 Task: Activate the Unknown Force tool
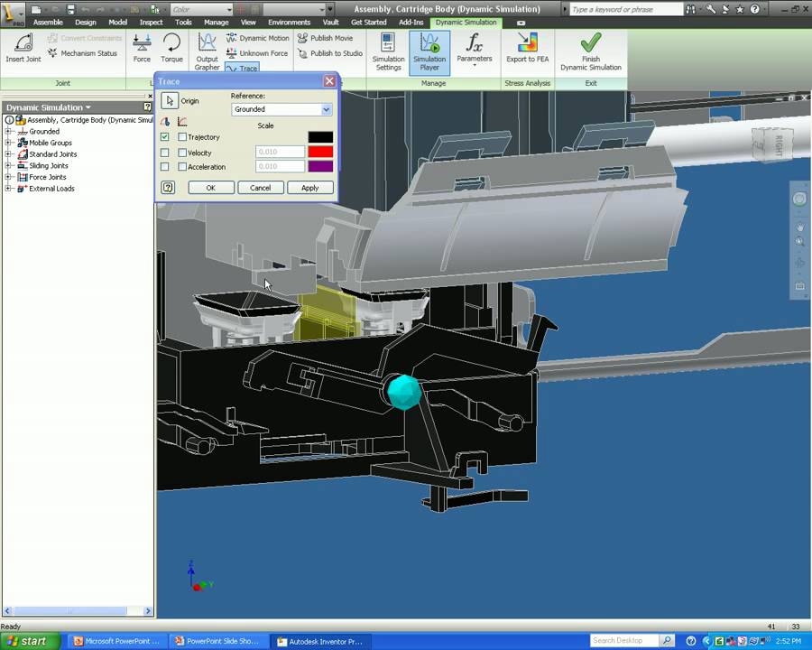click(257, 53)
